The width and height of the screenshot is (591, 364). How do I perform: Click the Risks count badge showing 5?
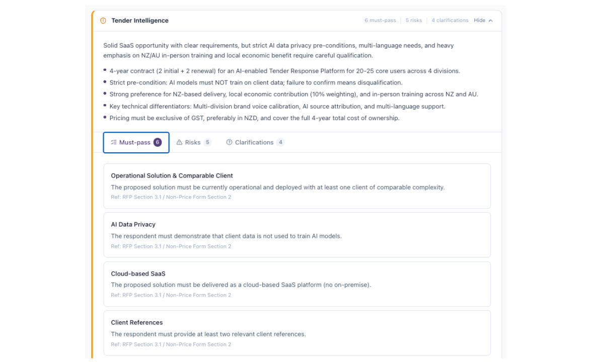click(x=207, y=143)
